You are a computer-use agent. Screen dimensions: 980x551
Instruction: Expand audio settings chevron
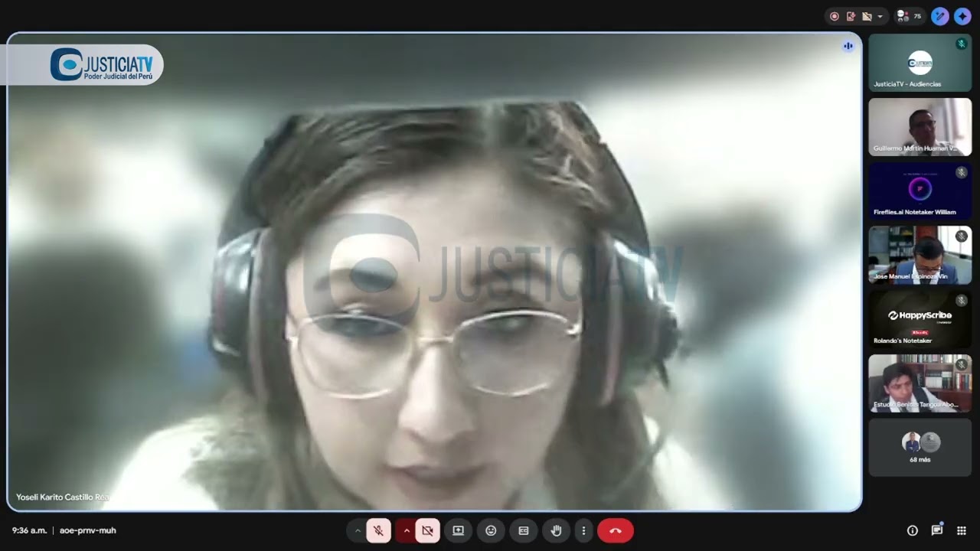(x=358, y=530)
